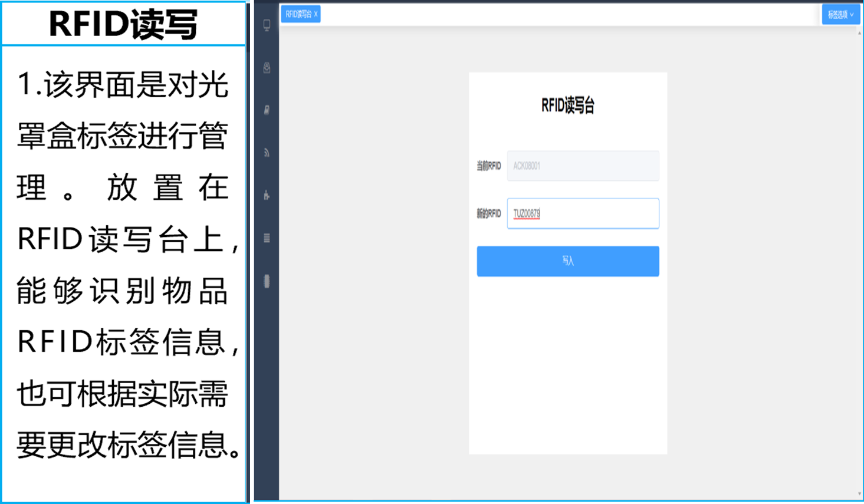
Task: Focus the 新的RFID input field
Action: click(583, 213)
